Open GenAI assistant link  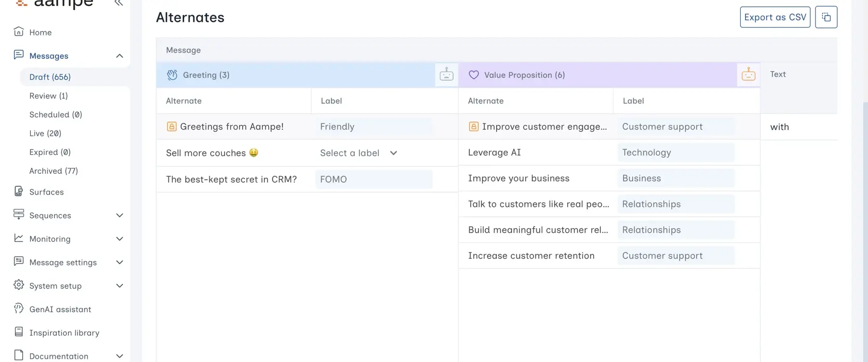coord(60,309)
